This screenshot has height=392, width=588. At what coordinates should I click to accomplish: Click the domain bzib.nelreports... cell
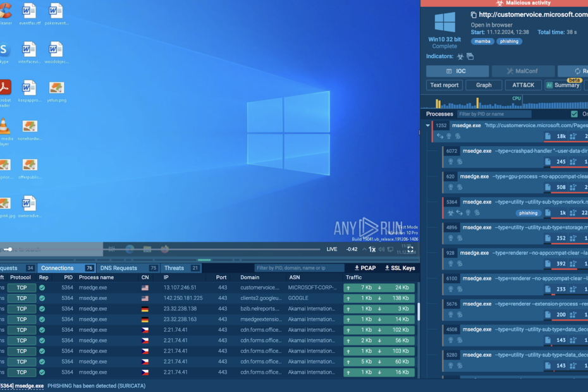click(260, 309)
